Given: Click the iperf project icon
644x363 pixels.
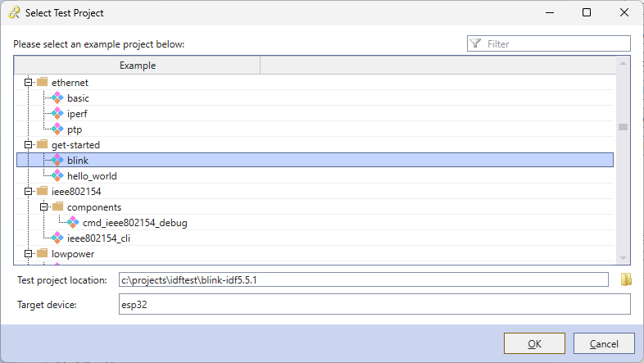Looking at the screenshot, I should (57, 114).
